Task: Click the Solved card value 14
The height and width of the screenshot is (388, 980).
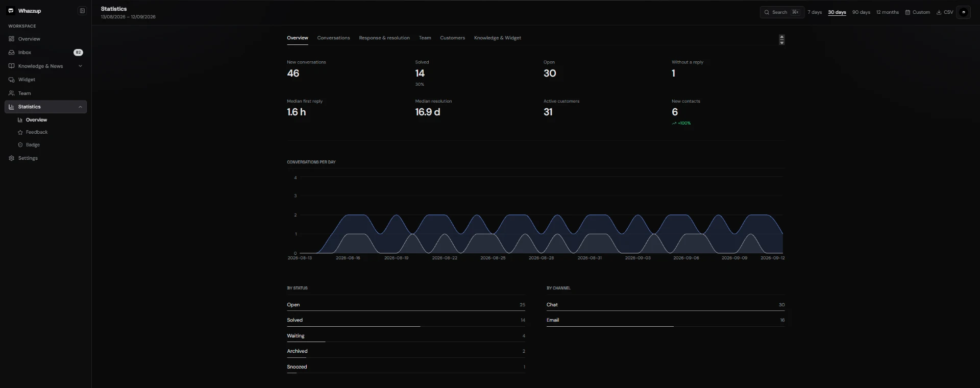Action: [x=420, y=74]
